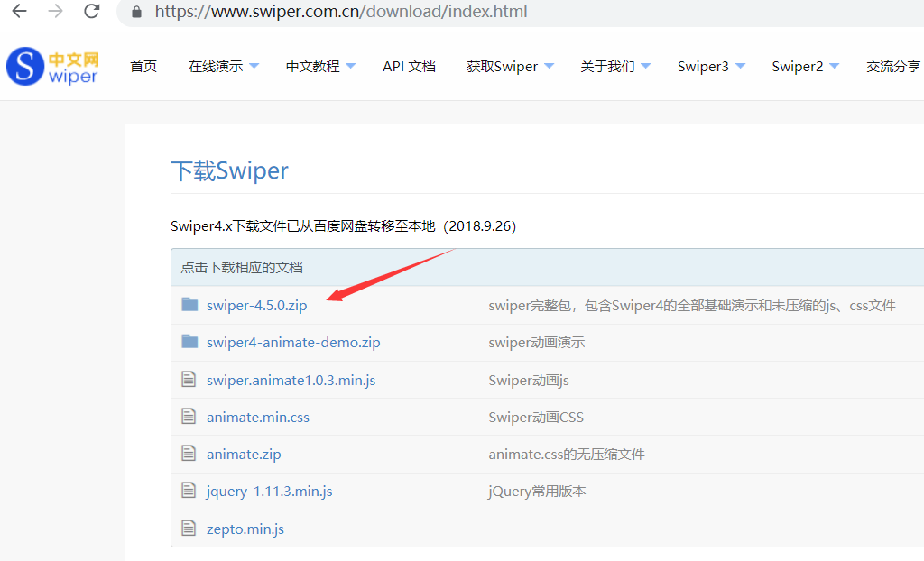
Task: Open zepto.min.js link
Action: tap(245, 529)
